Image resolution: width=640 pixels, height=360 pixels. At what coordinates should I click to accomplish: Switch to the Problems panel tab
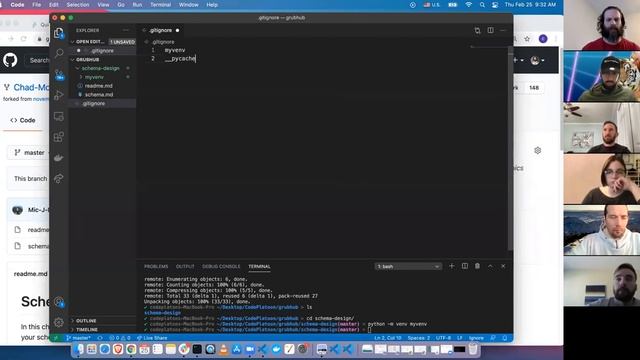point(156,267)
